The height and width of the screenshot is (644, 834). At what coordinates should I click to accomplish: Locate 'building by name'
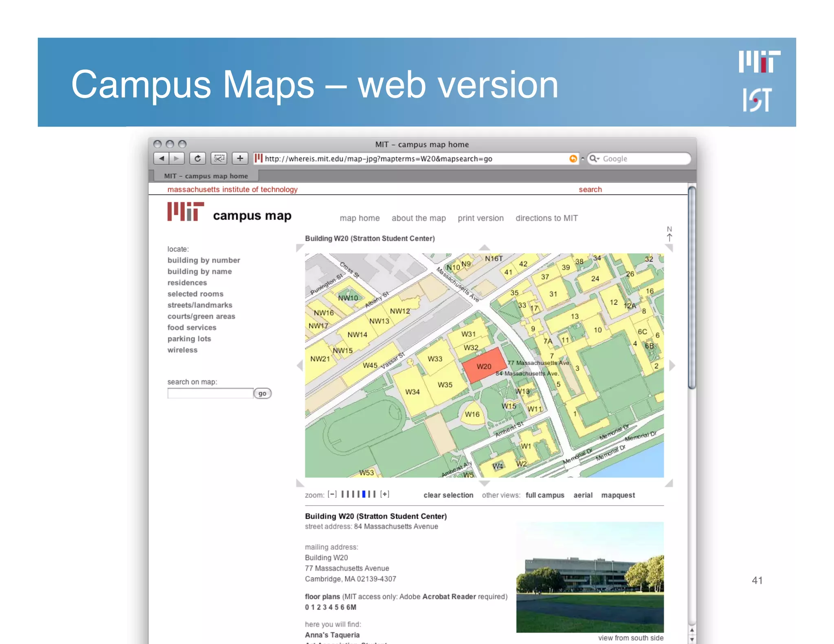(200, 272)
